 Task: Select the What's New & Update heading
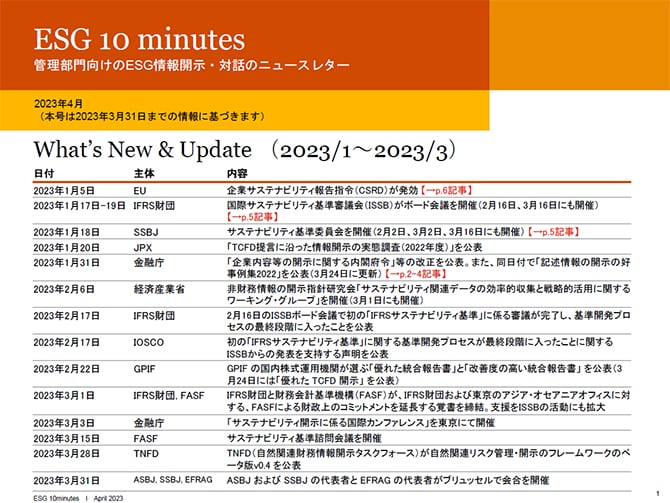pyautogui.click(x=142, y=150)
